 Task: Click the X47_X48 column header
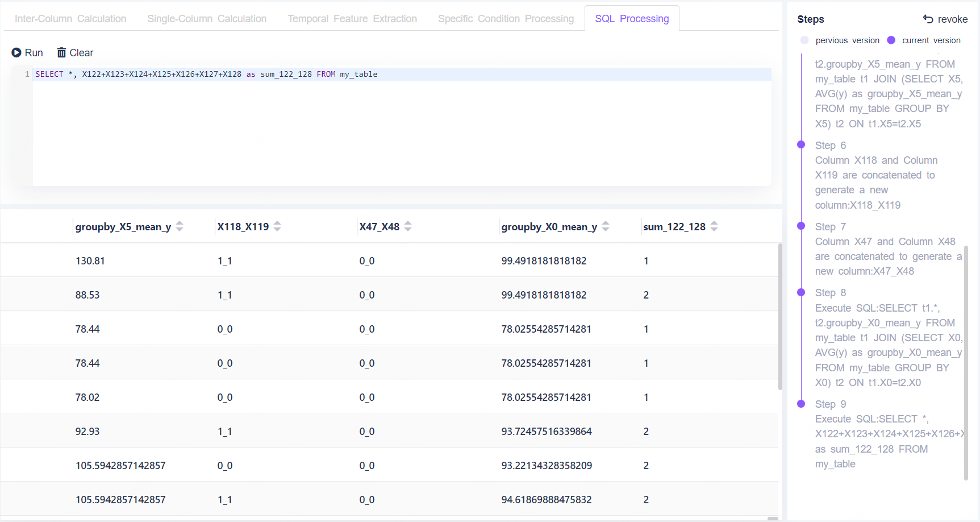(380, 227)
